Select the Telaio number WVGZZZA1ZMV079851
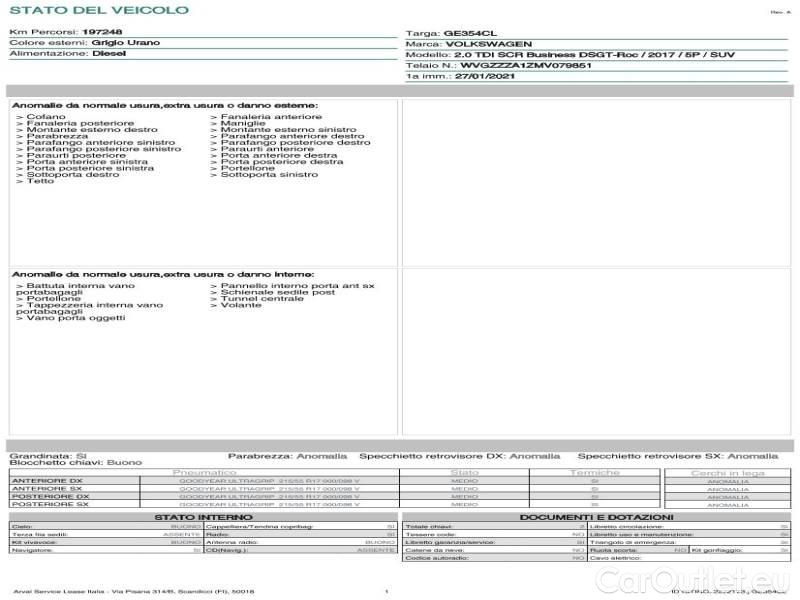 pyautogui.click(x=526, y=65)
